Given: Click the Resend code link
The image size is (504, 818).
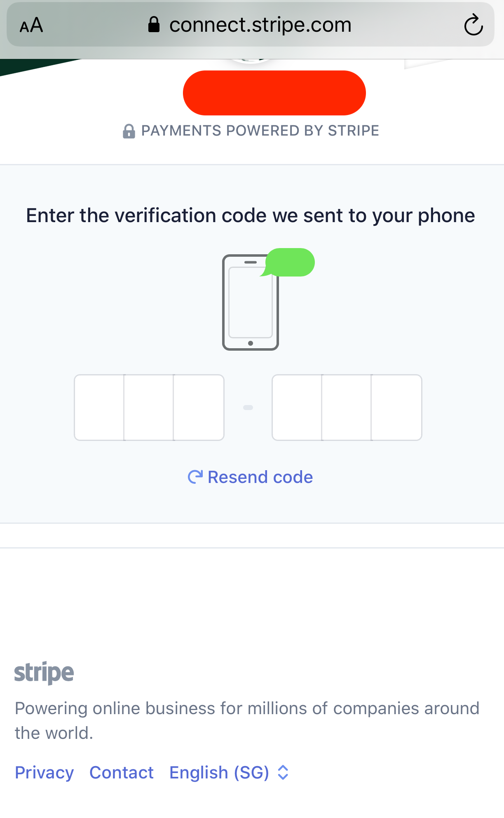Looking at the screenshot, I should tap(261, 477).
